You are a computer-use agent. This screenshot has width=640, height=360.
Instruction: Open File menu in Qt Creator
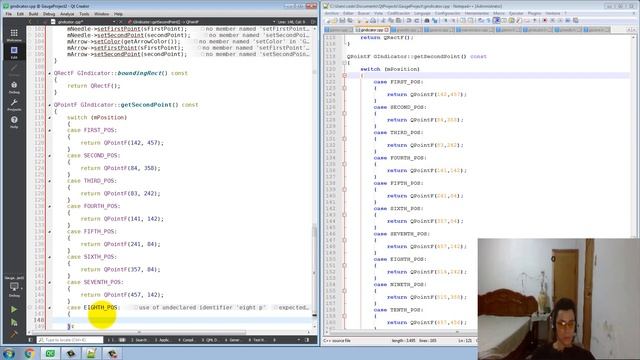[x=9, y=14]
